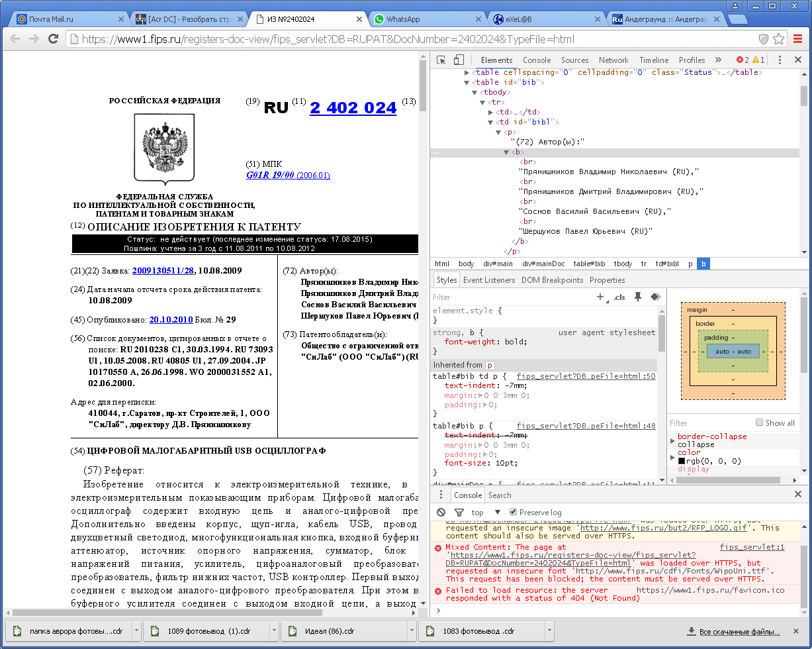The image size is (812, 649).
Task: Select table#bib in the breadcrumb bar
Action: [x=589, y=263]
